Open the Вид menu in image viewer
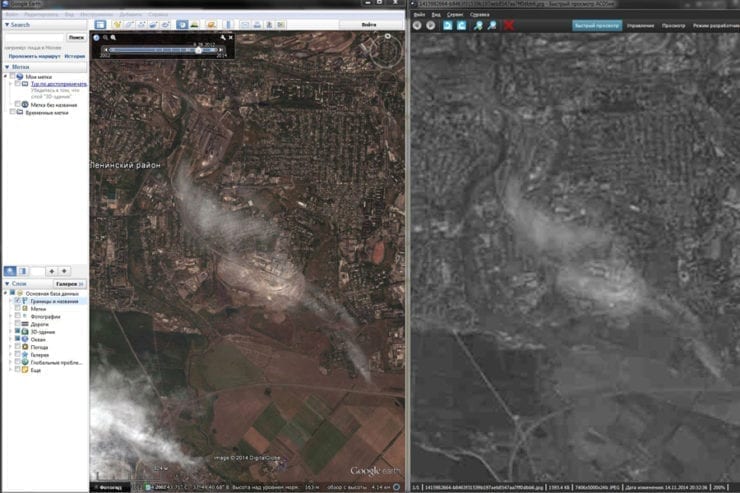 pyautogui.click(x=436, y=15)
